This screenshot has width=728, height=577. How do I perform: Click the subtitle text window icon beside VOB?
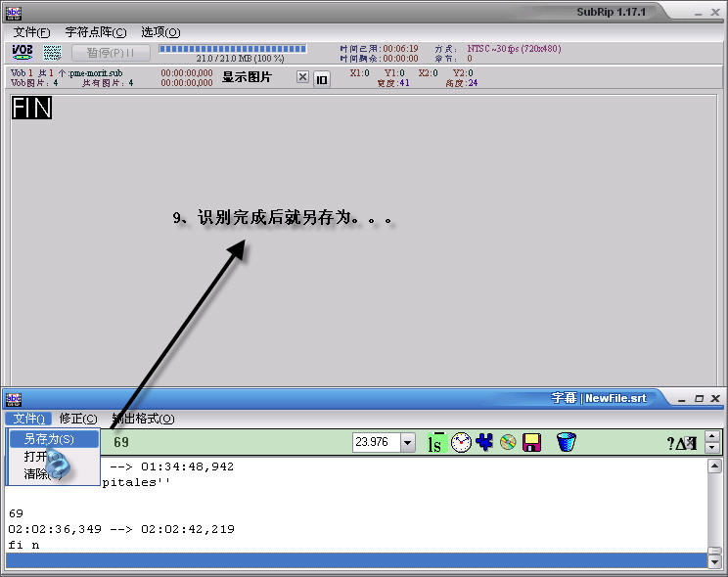(x=53, y=53)
